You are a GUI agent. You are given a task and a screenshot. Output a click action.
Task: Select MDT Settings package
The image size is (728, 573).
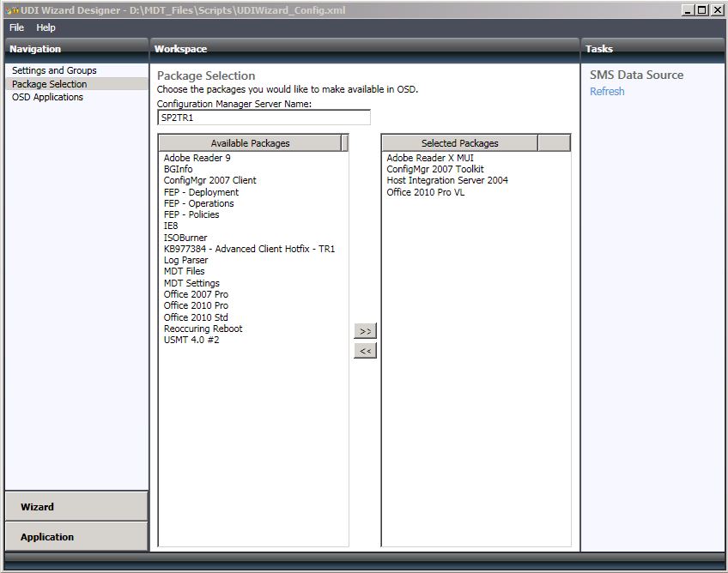(x=191, y=283)
